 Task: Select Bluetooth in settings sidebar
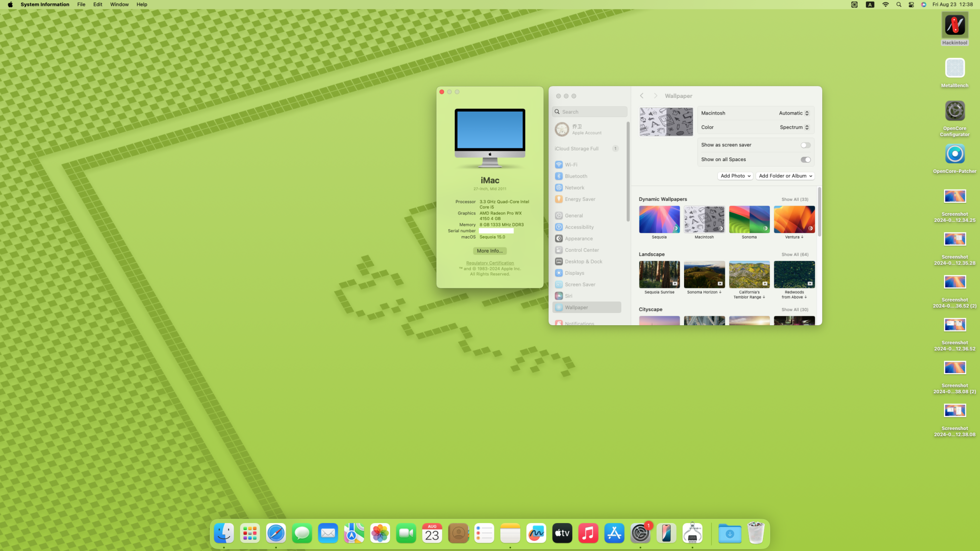pos(576,176)
